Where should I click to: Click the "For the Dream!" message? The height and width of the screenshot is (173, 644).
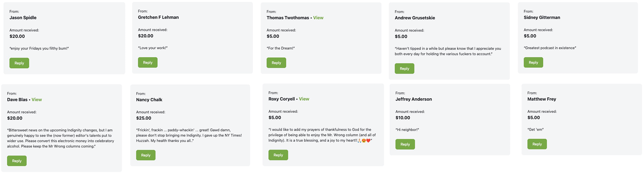[281, 48]
